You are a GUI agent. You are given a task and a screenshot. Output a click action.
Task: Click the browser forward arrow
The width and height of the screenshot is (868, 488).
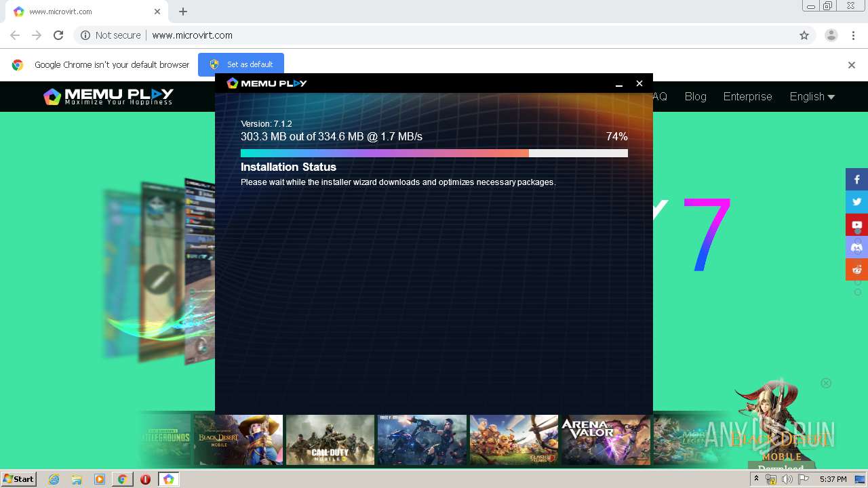[x=37, y=35]
